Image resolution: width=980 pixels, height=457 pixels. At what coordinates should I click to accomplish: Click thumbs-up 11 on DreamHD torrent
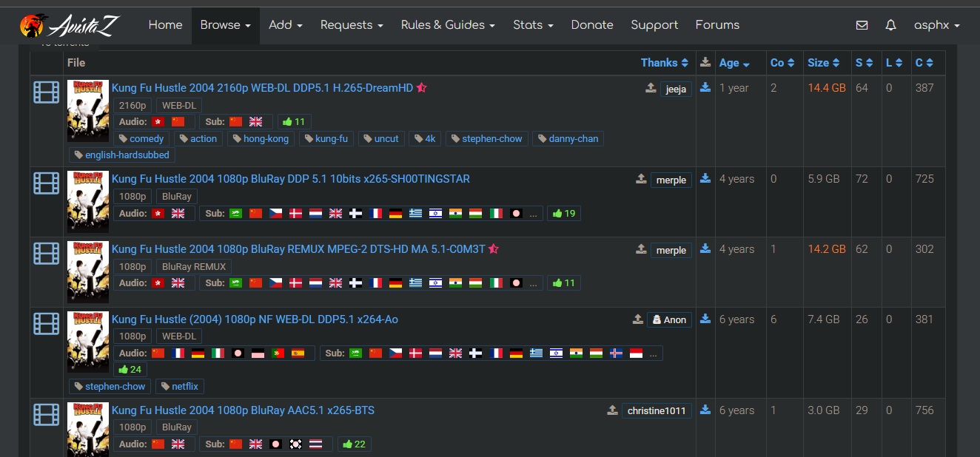295,122
